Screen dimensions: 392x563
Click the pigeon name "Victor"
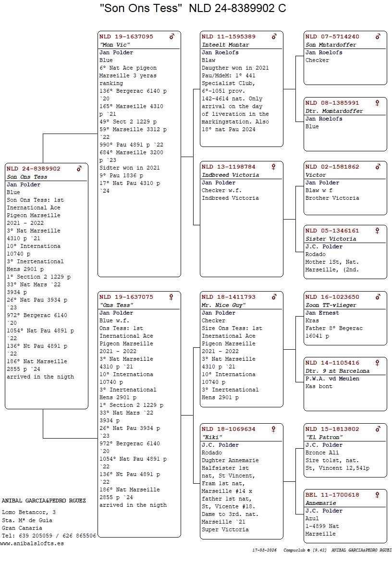(x=316, y=175)
